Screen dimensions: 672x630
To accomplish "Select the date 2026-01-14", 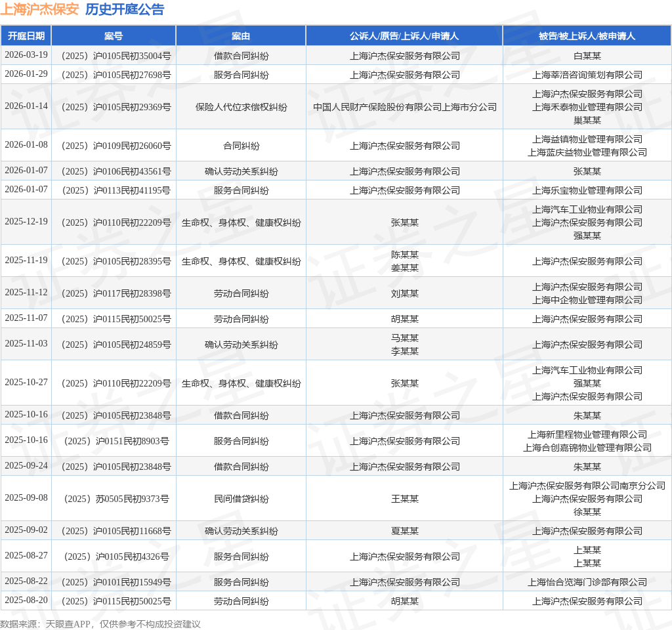I will [26, 106].
